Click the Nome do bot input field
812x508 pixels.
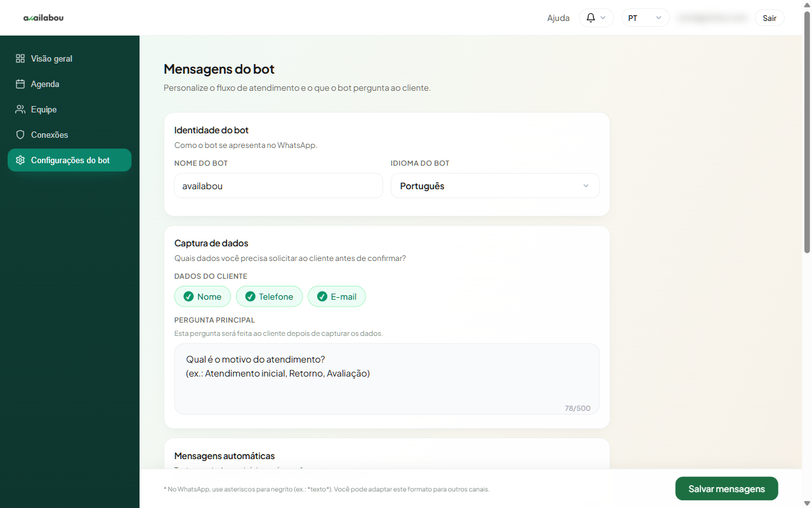[x=278, y=186]
